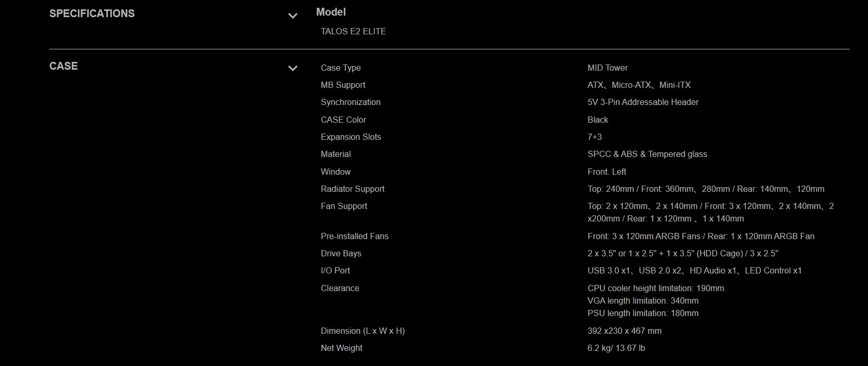This screenshot has width=868, height=366.
Task: Click the Net Weight value 6.2 kg
Action: (x=599, y=348)
